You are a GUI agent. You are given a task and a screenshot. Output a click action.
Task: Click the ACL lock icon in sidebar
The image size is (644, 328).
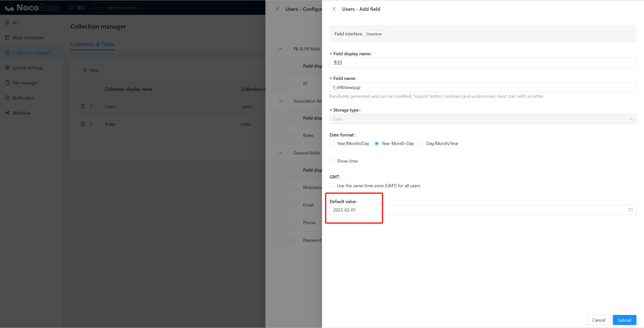click(7, 22)
